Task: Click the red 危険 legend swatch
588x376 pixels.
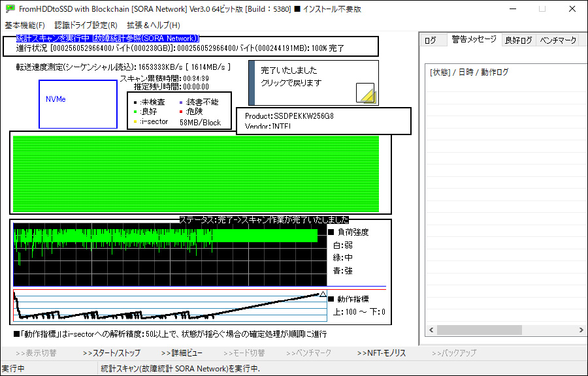Action: tap(181, 112)
